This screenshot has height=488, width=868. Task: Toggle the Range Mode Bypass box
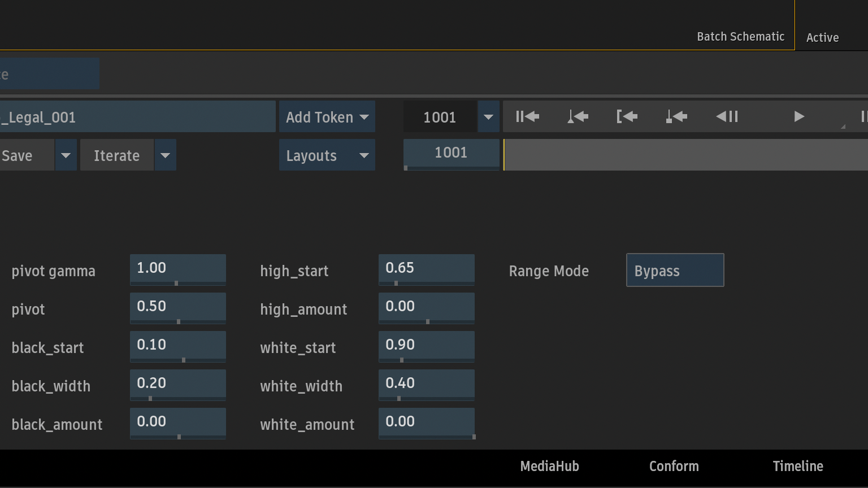pos(675,270)
